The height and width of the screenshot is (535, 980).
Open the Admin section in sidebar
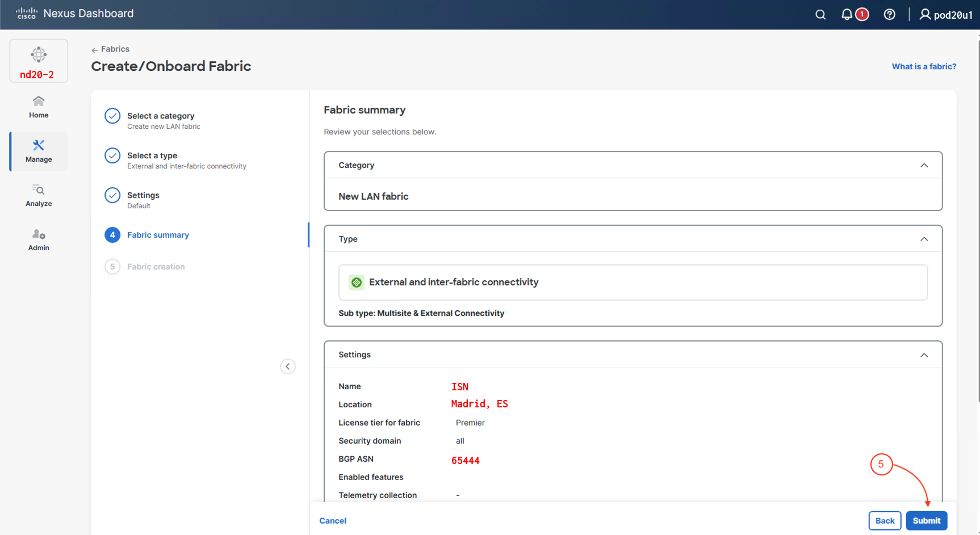click(39, 239)
